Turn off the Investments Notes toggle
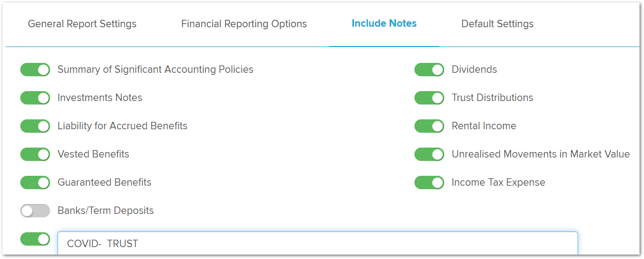 coord(35,98)
